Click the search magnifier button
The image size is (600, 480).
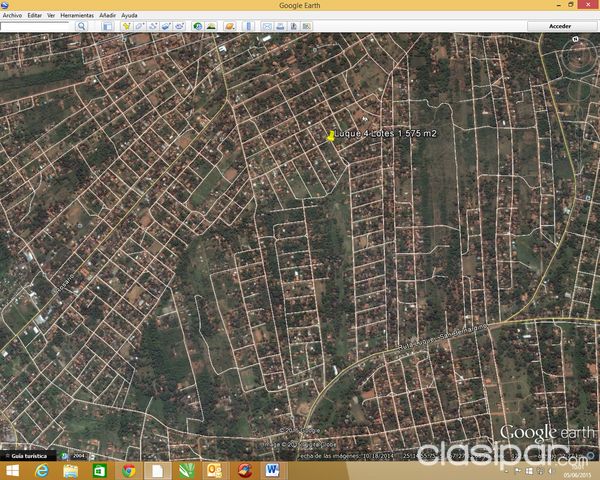coord(82,26)
